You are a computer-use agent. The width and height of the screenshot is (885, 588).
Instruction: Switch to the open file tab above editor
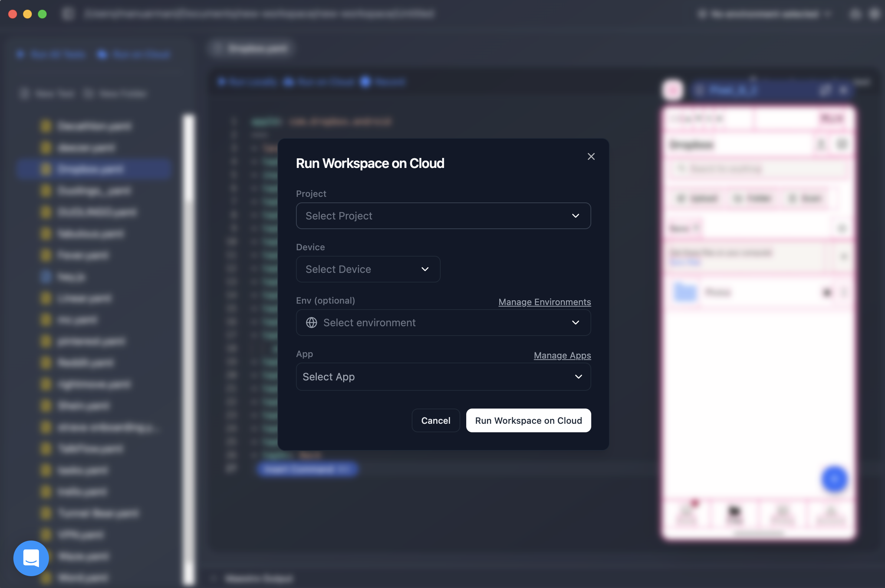click(x=251, y=49)
